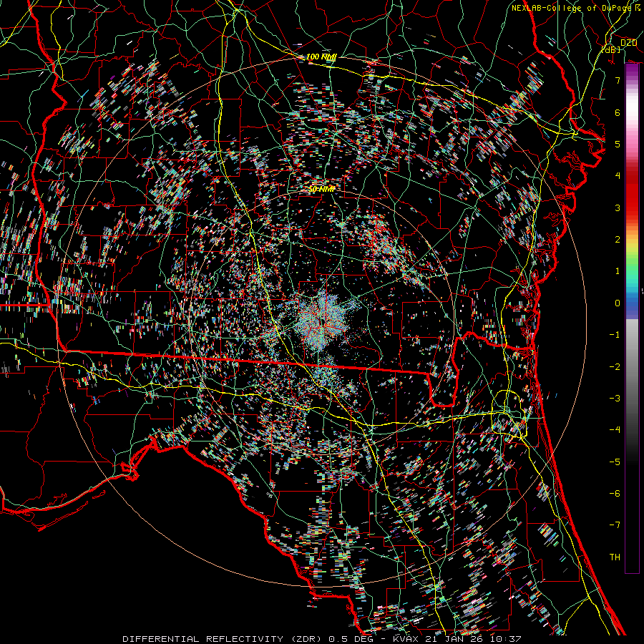This screenshot has height=644, width=644.
Task: Click the KVAX station identifier in caption
Action: (406, 639)
